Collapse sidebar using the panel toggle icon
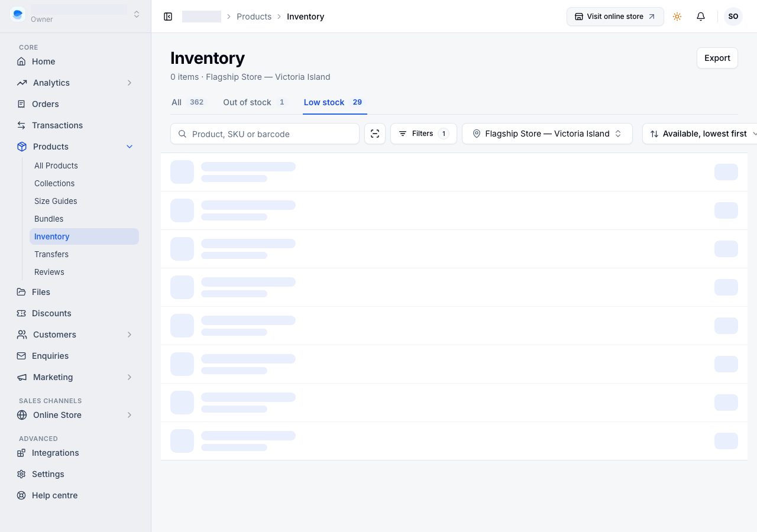The image size is (757, 532). pos(168,17)
